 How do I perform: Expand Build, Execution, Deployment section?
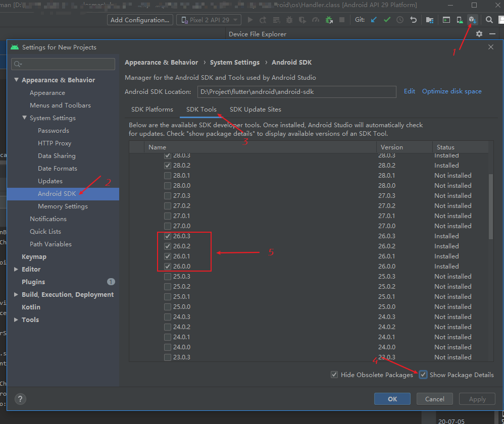[x=16, y=294]
